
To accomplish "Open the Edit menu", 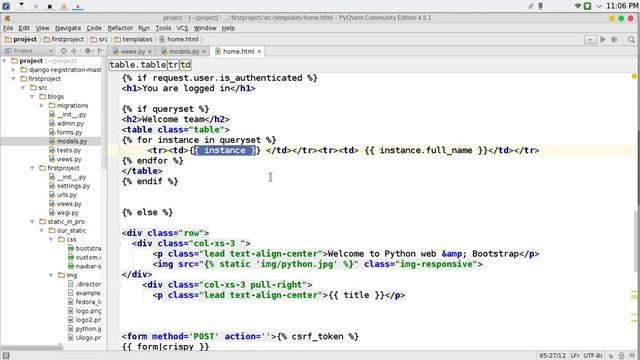I will tap(24, 28).
